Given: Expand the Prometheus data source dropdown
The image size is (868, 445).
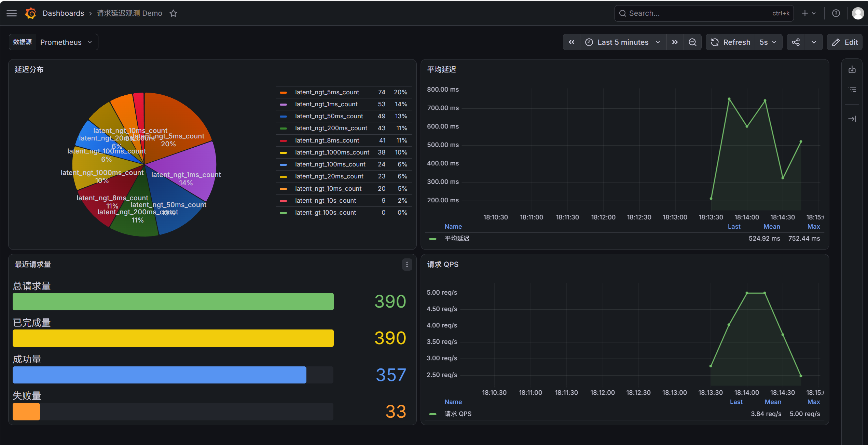Looking at the screenshot, I should pos(67,42).
